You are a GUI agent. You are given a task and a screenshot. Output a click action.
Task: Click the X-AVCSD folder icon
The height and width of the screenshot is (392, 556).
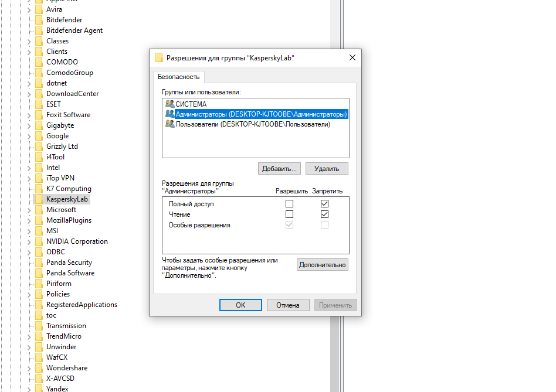pos(39,378)
